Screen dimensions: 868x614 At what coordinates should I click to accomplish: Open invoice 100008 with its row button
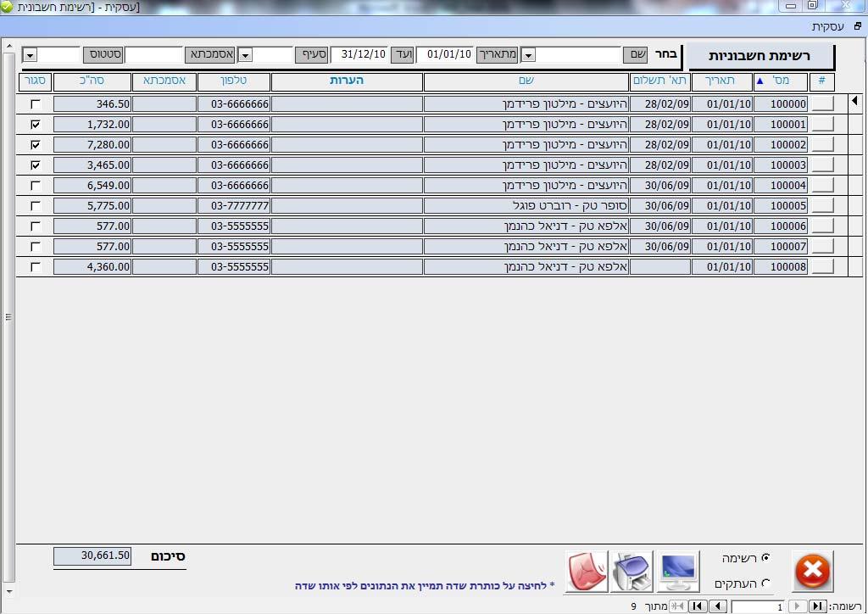point(822,266)
